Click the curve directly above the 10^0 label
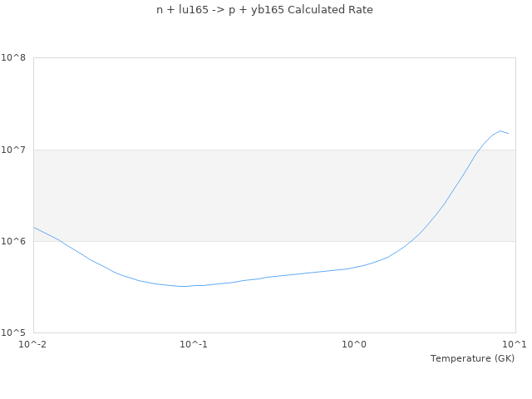532x399 pixels. pyautogui.click(x=355, y=267)
